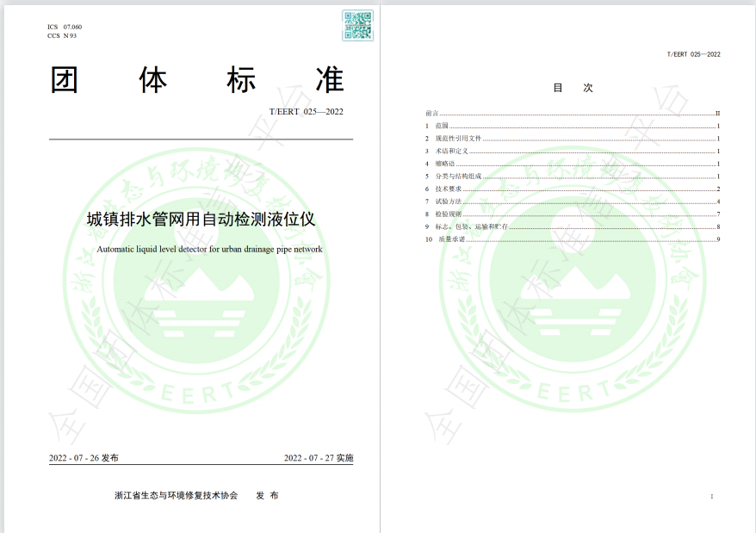Click the release date 2022-07-26 发布
The width and height of the screenshot is (756, 533).
pyautogui.click(x=84, y=458)
